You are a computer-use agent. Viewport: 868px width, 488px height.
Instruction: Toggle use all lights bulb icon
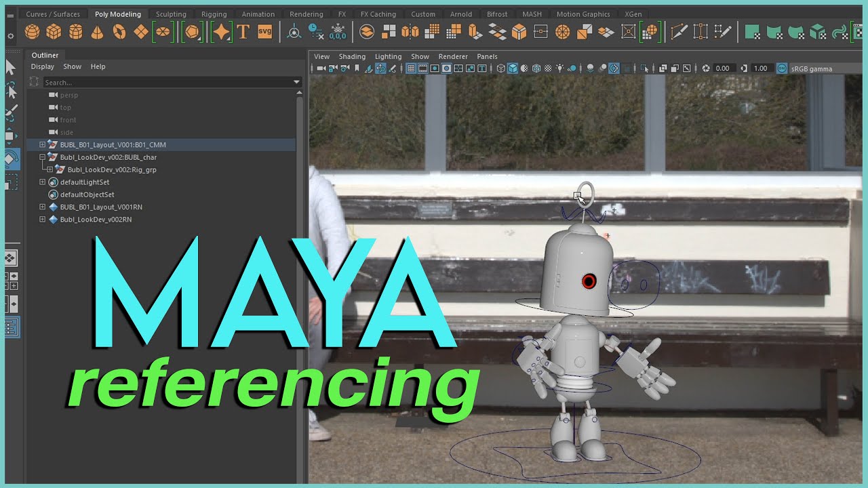pyautogui.click(x=560, y=68)
